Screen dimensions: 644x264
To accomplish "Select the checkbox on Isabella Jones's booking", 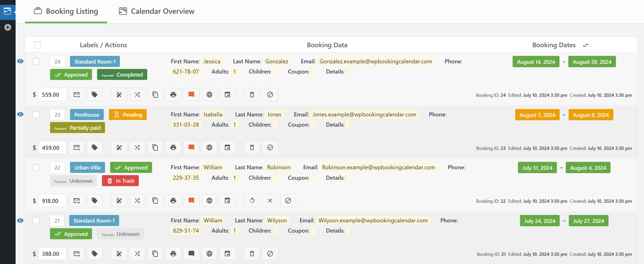I will tap(36, 114).
